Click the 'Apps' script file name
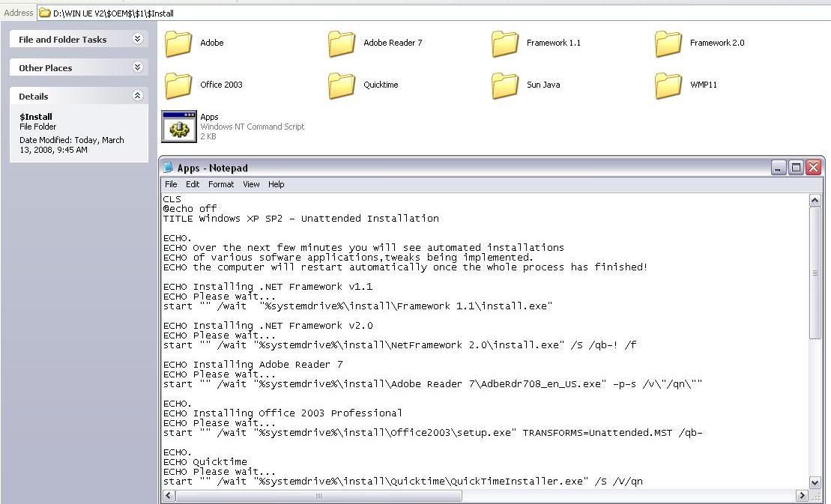The height and width of the screenshot is (504, 831). tap(209, 117)
